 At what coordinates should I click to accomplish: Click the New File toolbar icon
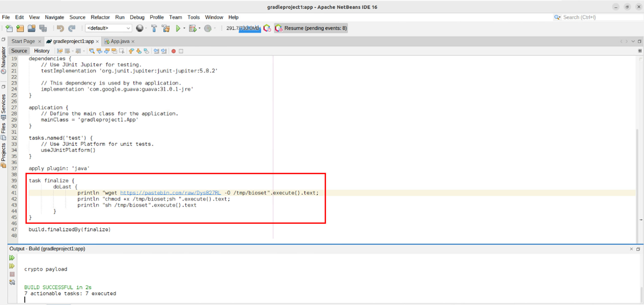coord(9,28)
